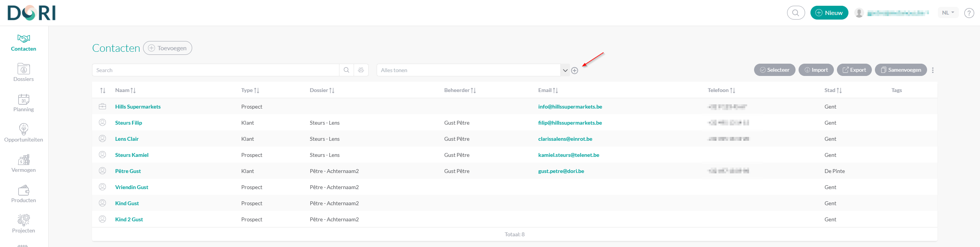Go to Opportuniteiten lightbulb icon
The height and width of the screenshot is (247, 980).
[x=23, y=130]
